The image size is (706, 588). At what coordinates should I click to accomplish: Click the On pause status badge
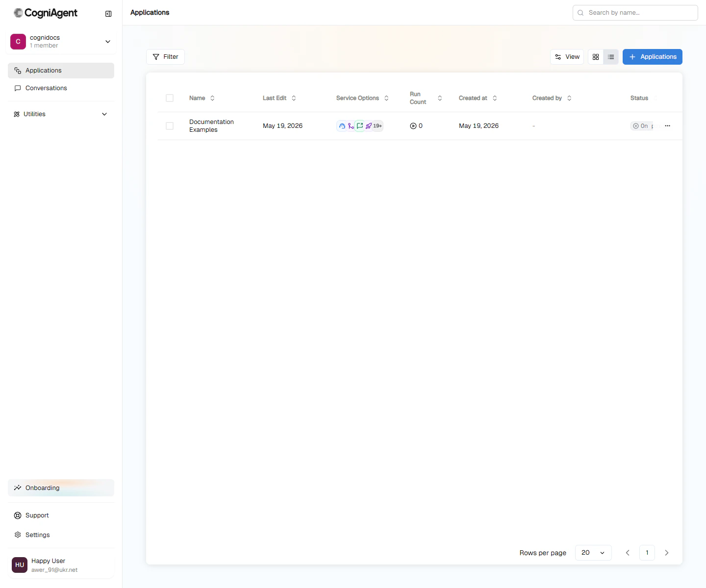pos(642,126)
